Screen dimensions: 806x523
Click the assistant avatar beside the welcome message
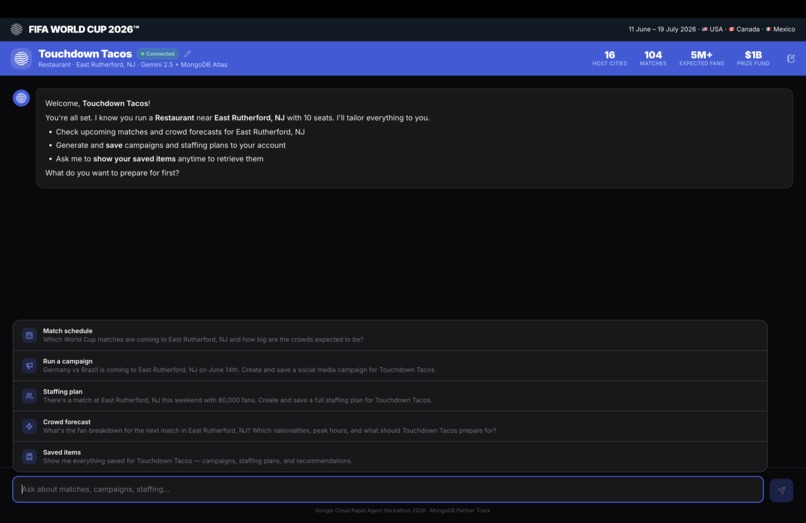[21, 98]
